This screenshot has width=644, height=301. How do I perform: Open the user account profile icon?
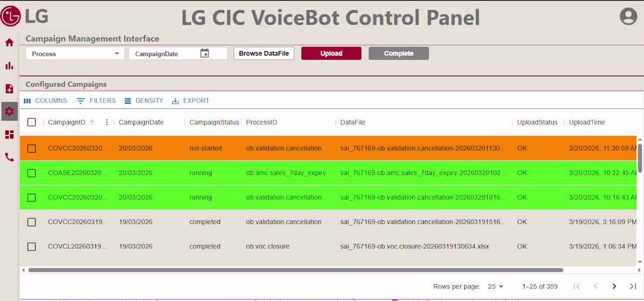click(628, 16)
